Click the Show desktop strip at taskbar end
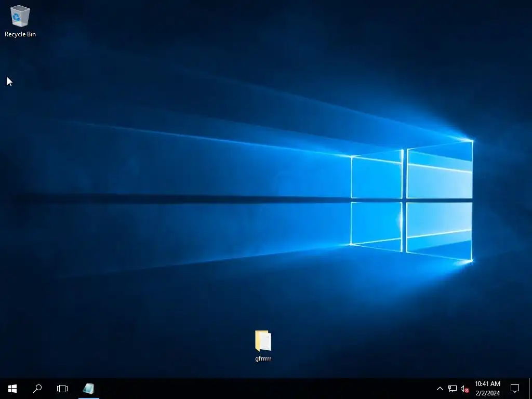The width and height of the screenshot is (532, 399). (x=530, y=389)
